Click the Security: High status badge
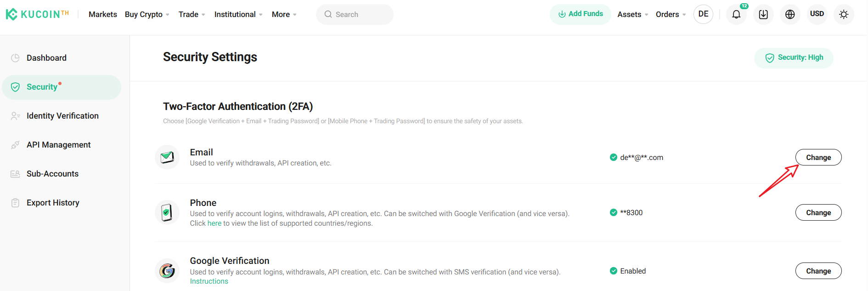The height and width of the screenshot is (291, 868). 794,57
